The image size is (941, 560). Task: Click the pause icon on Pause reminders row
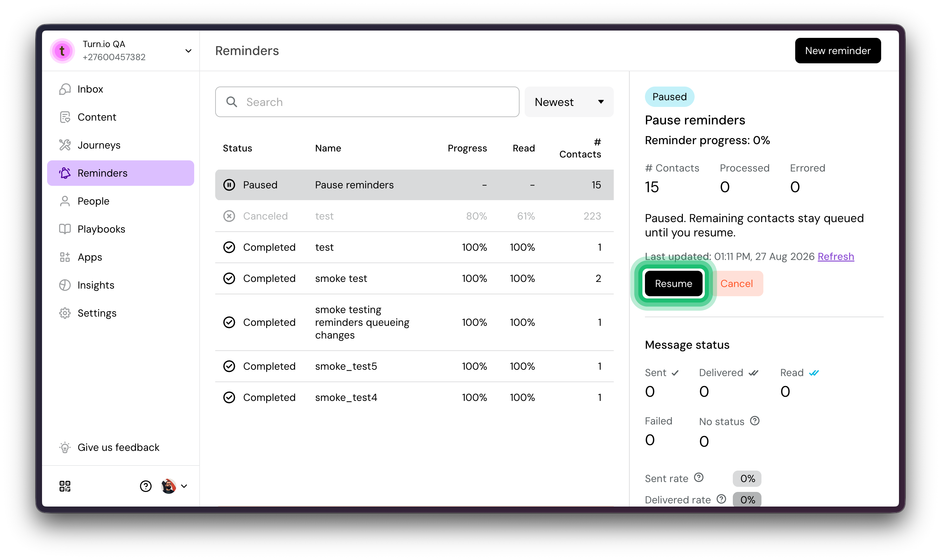[x=229, y=185]
